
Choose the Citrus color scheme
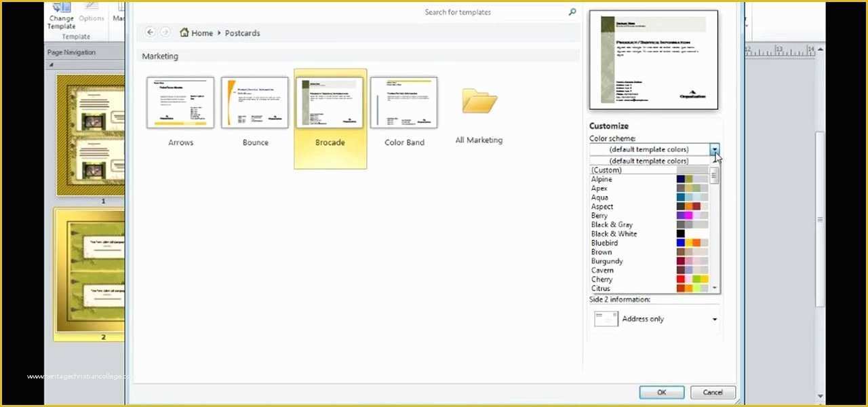coord(648,288)
